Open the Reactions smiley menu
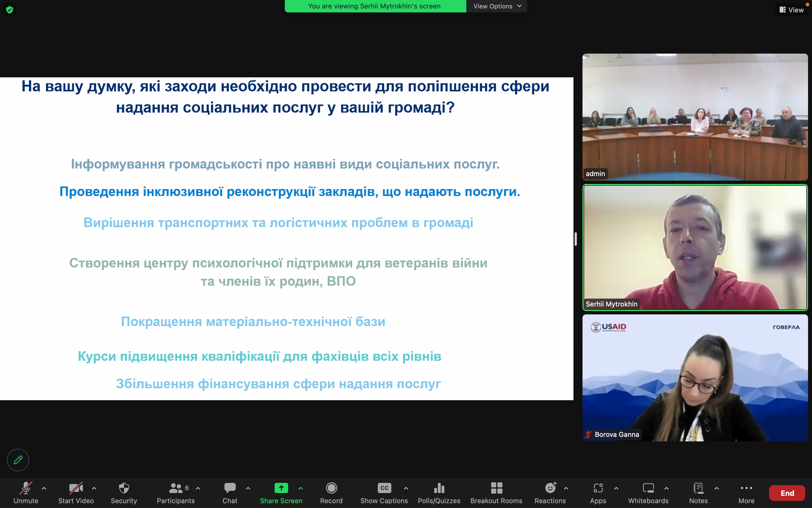This screenshot has height=508, width=812. 550,488
